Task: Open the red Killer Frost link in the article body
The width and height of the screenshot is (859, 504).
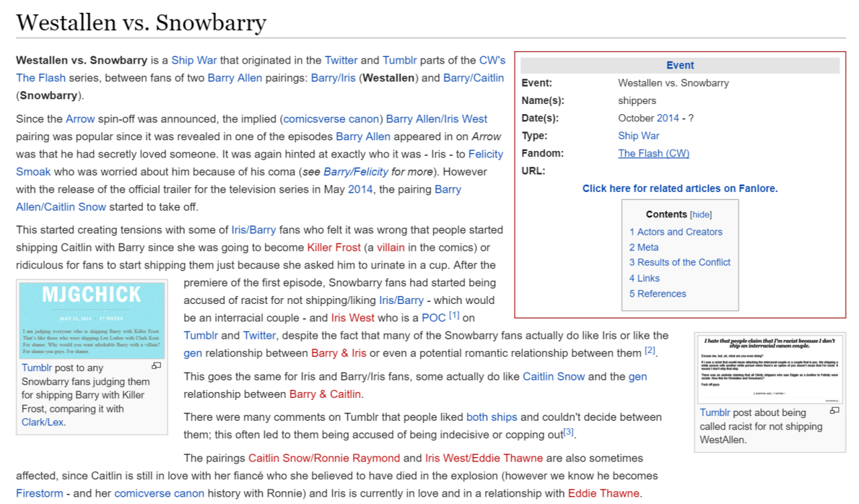Action: click(334, 247)
